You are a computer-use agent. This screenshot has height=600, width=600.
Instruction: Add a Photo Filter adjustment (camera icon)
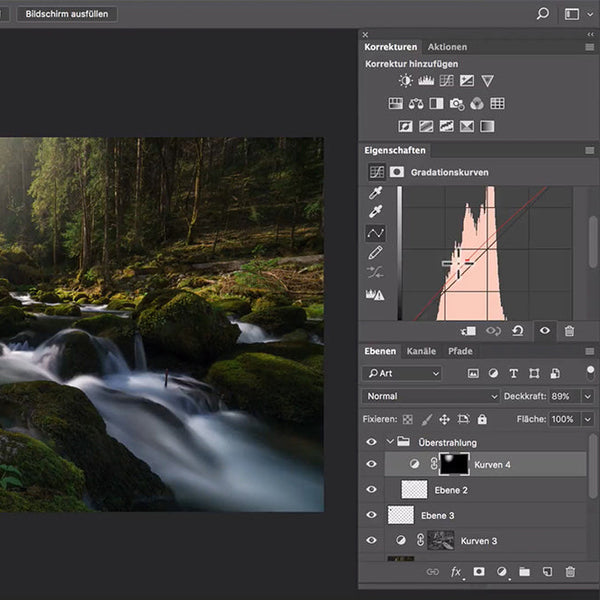coord(457,103)
